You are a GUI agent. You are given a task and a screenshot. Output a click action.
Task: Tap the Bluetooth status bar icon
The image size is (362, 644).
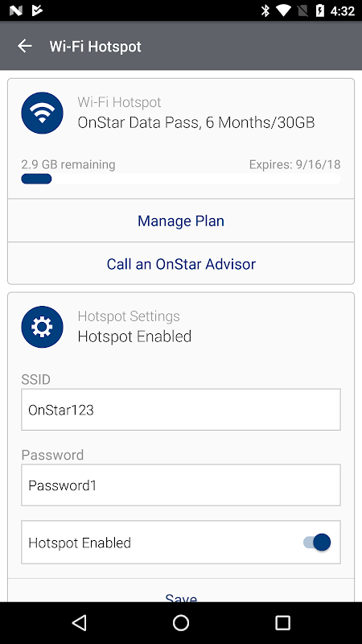(265, 10)
